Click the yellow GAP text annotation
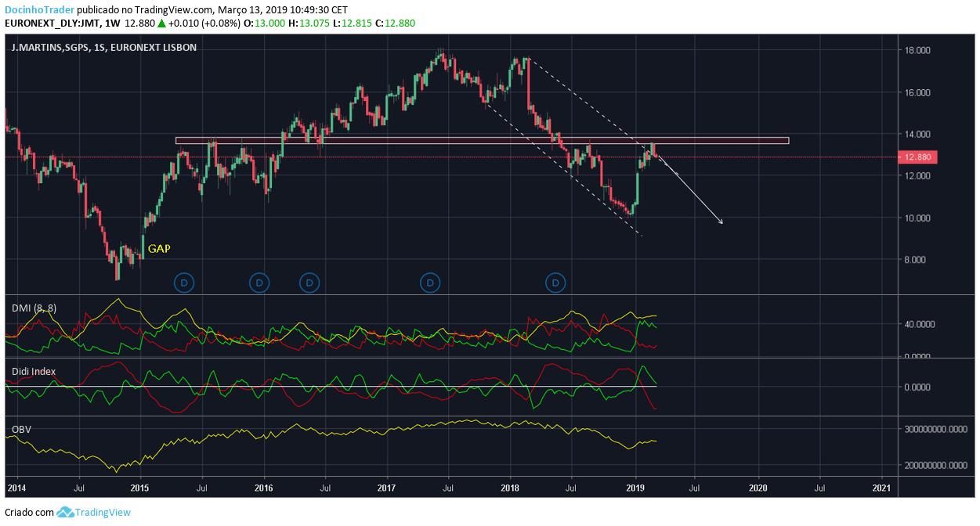980x526 pixels. [x=159, y=248]
